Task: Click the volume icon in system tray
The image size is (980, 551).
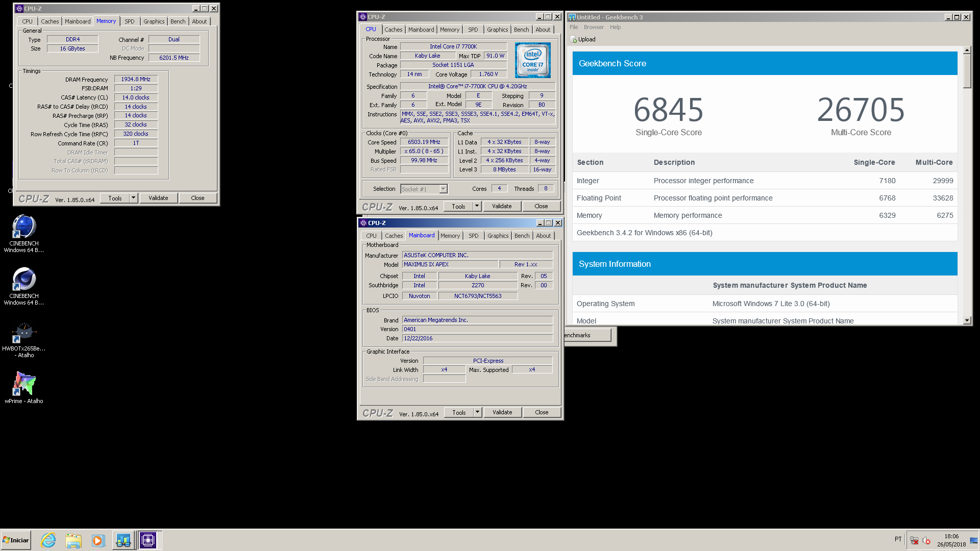Action: click(926, 540)
